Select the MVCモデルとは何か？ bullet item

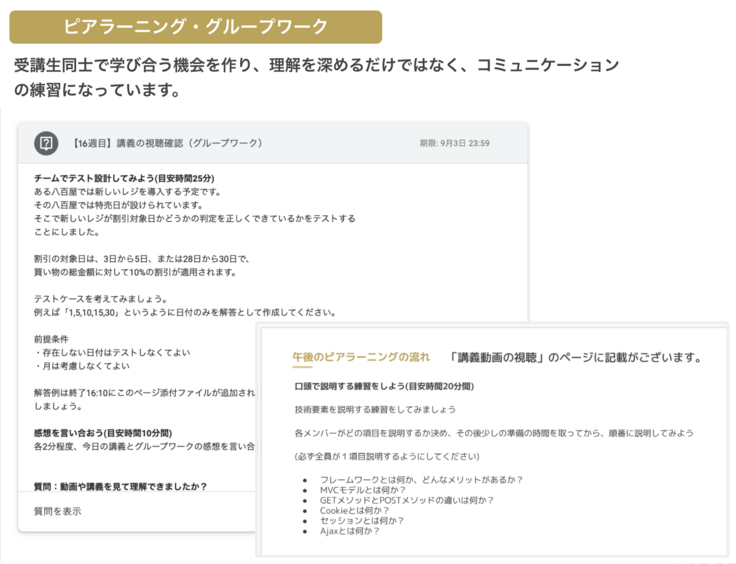point(367,491)
